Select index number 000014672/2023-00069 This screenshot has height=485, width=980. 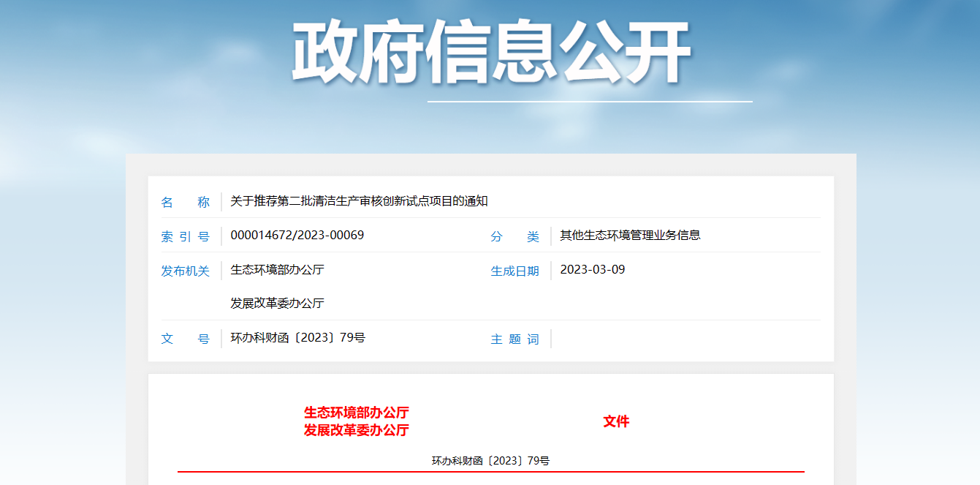tap(297, 236)
